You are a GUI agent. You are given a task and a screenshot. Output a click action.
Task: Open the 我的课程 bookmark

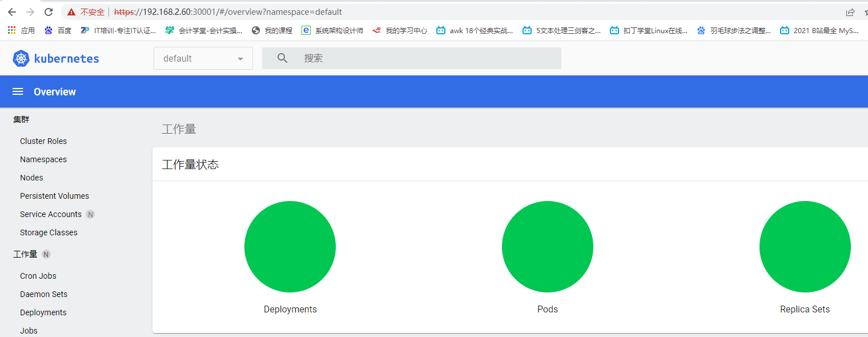(272, 31)
